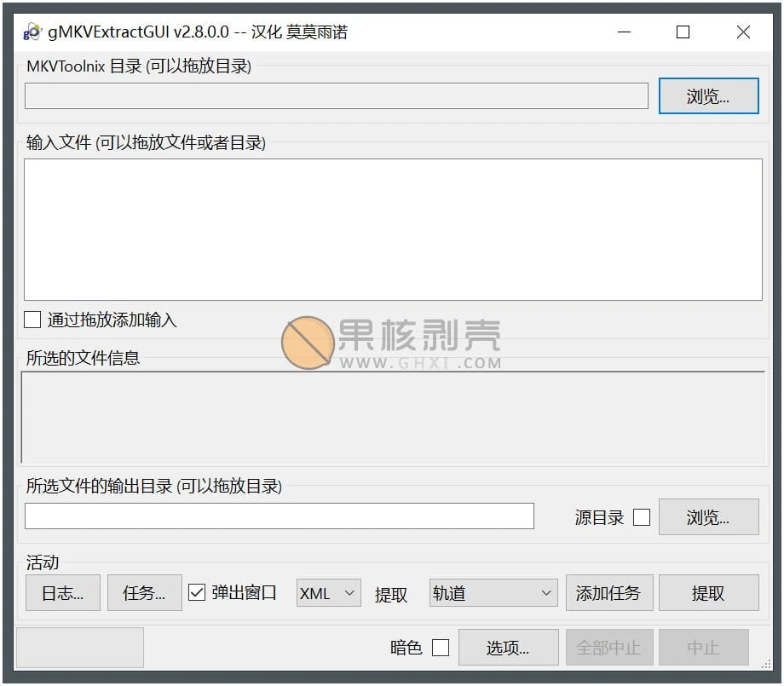The height and width of the screenshot is (686, 784).
Task: Toggle the 暗色 dark mode checkbox
Action: click(441, 647)
